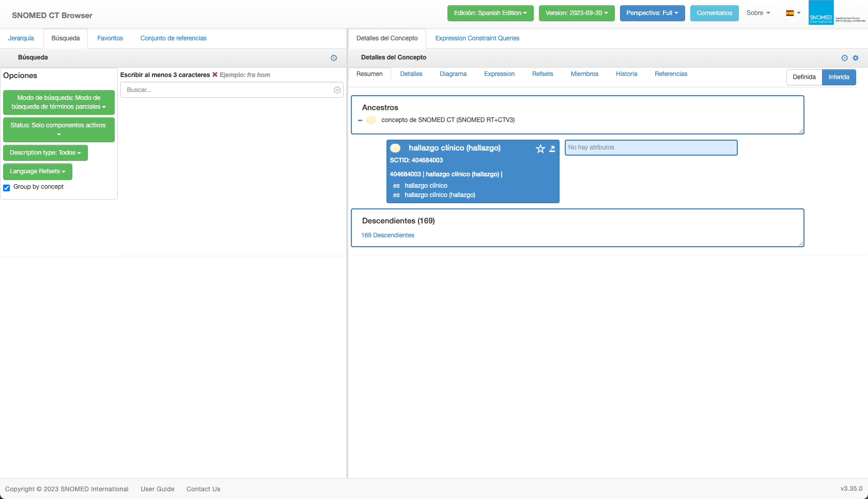Click the share icon next to the star
868x499 pixels.
[552, 149]
